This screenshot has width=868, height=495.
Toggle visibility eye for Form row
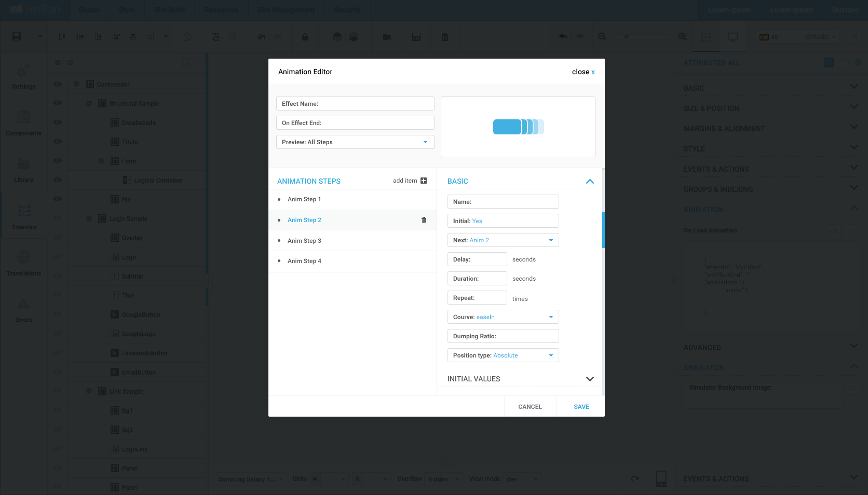pyautogui.click(x=58, y=161)
